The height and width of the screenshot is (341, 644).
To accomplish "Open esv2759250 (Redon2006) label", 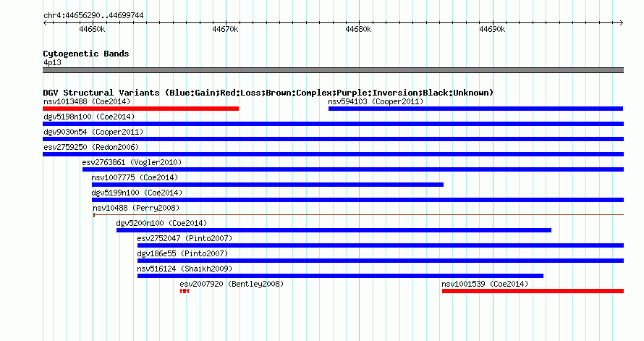I will tap(91, 147).
